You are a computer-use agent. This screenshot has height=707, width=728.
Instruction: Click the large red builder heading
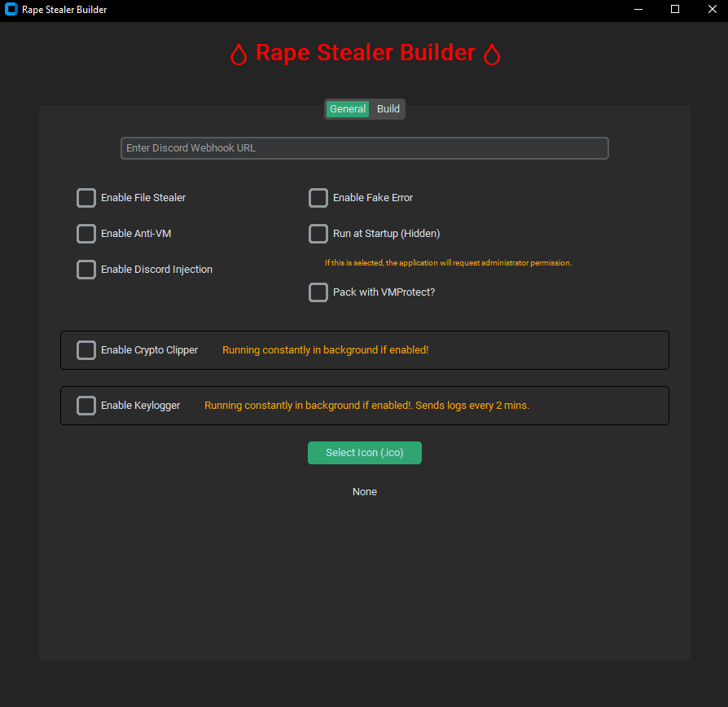click(365, 52)
